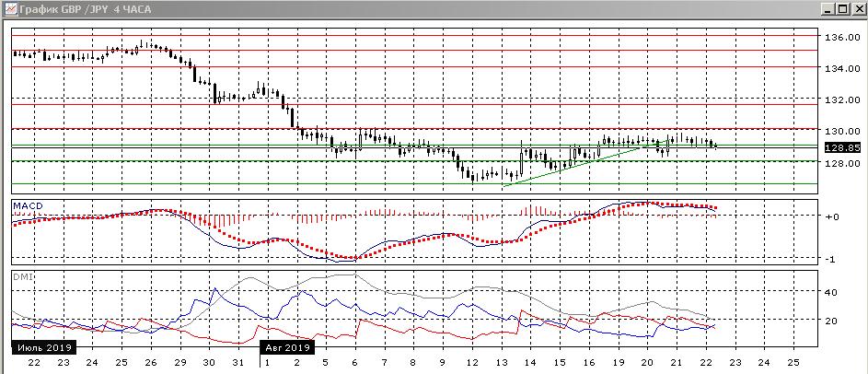Minimize the GBP/JPY chart window
This screenshot has width=868, height=374.
(x=826, y=8)
